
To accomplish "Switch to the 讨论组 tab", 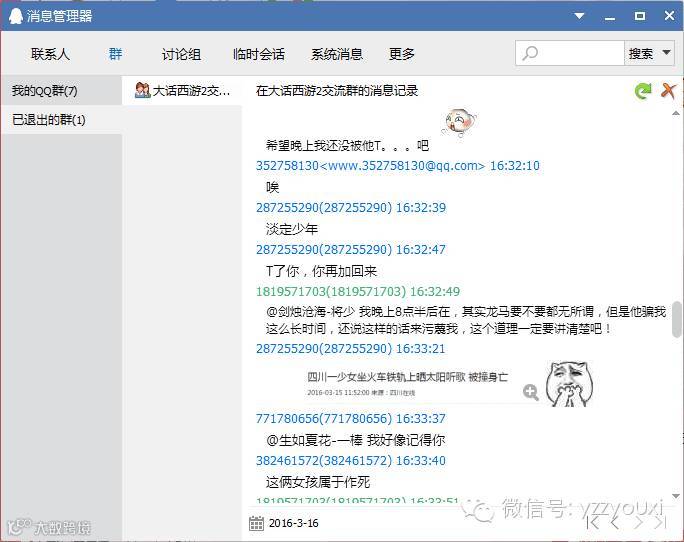I will click(181, 54).
